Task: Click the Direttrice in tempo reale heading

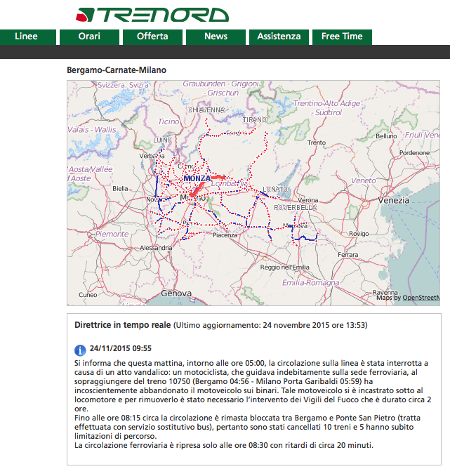Action: tap(123, 326)
